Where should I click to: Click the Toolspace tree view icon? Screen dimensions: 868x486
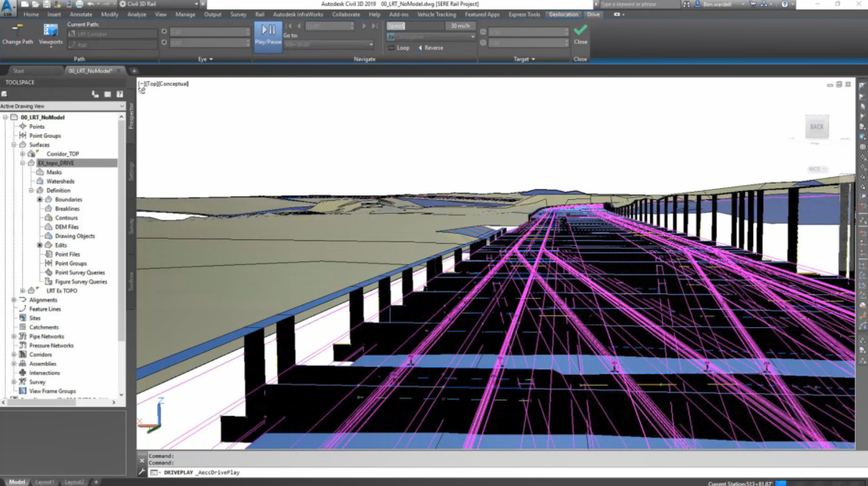coord(95,94)
